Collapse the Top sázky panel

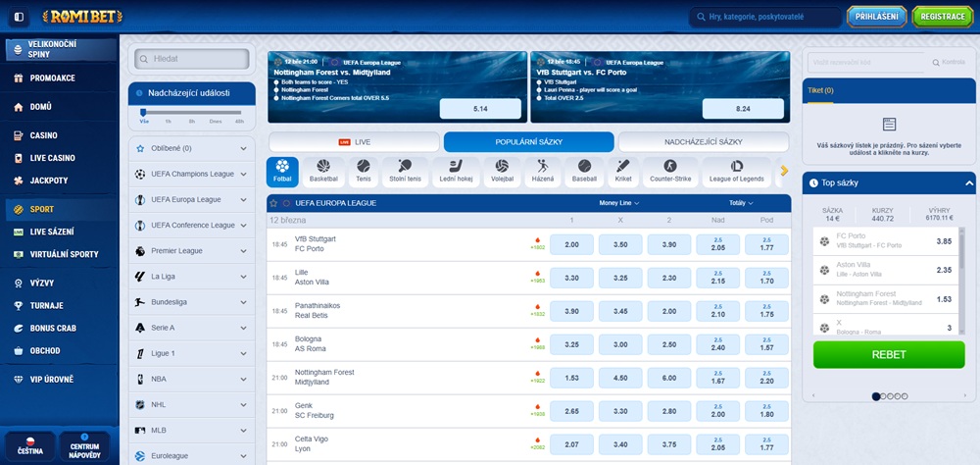coord(969,183)
